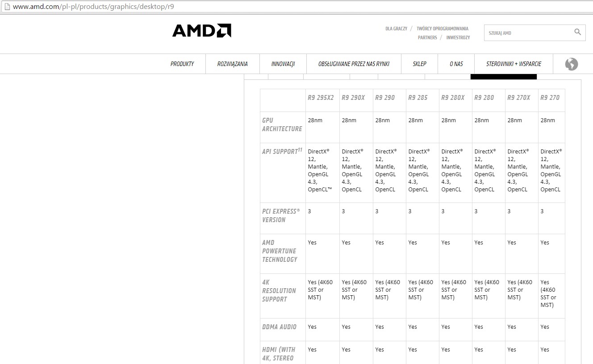Open the Rozwiązania menu
This screenshot has height=364, width=593.
point(232,64)
